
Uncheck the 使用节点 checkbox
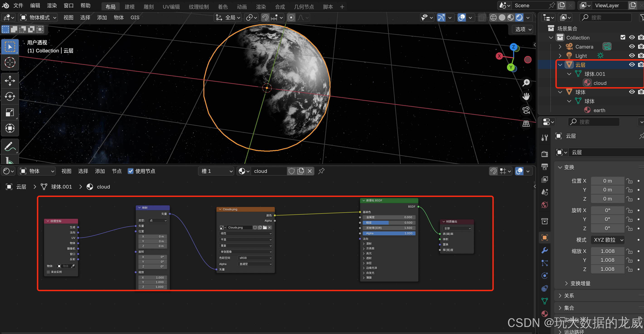(130, 171)
